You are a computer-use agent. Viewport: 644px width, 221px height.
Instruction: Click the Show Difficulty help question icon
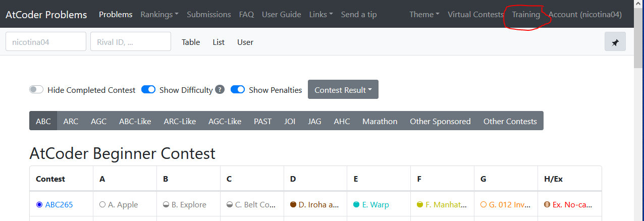[x=220, y=90]
